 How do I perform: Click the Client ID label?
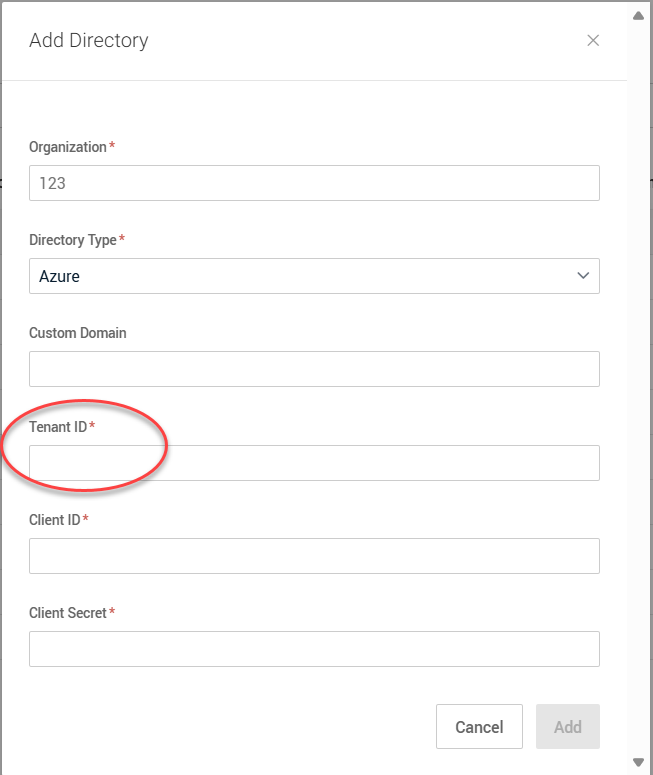point(55,520)
